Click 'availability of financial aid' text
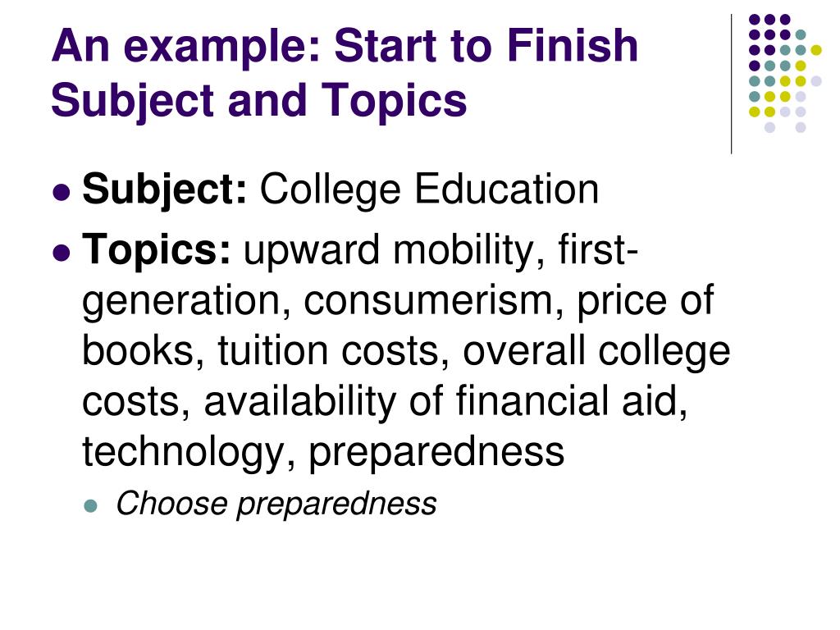The height and width of the screenshot is (630, 840). coord(445,400)
